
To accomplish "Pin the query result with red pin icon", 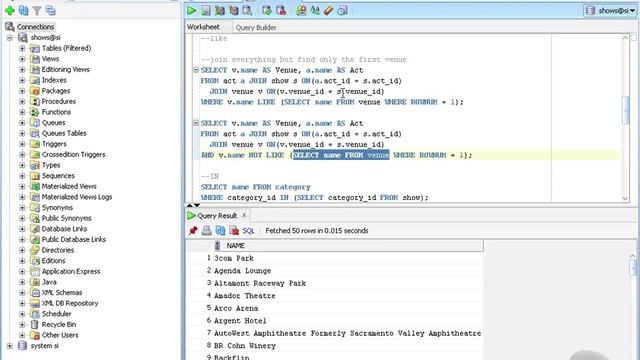I will pyautogui.click(x=193, y=231).
